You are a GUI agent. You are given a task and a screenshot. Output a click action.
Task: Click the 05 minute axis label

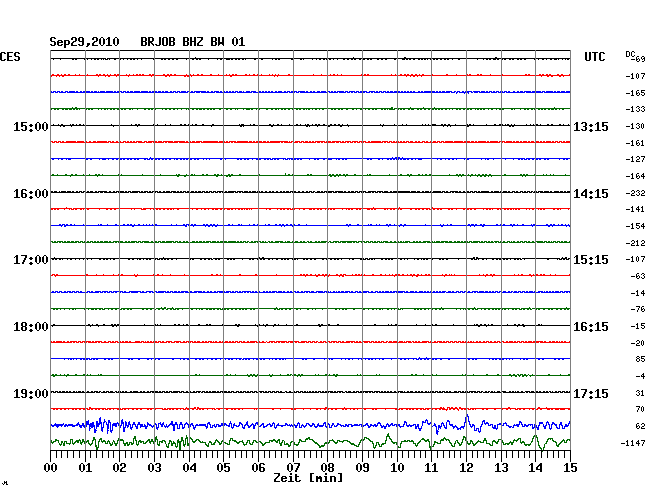tap(223, 468)
